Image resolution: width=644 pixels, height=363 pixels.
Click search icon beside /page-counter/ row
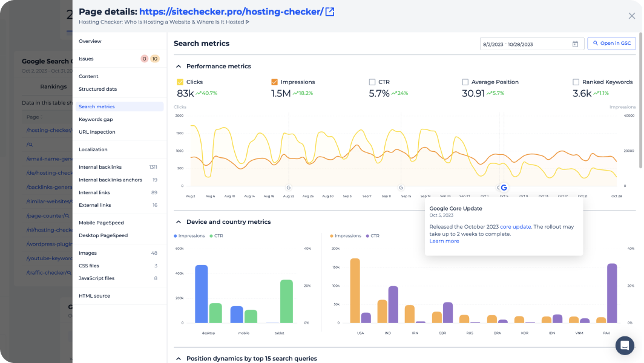coord(67,215)
